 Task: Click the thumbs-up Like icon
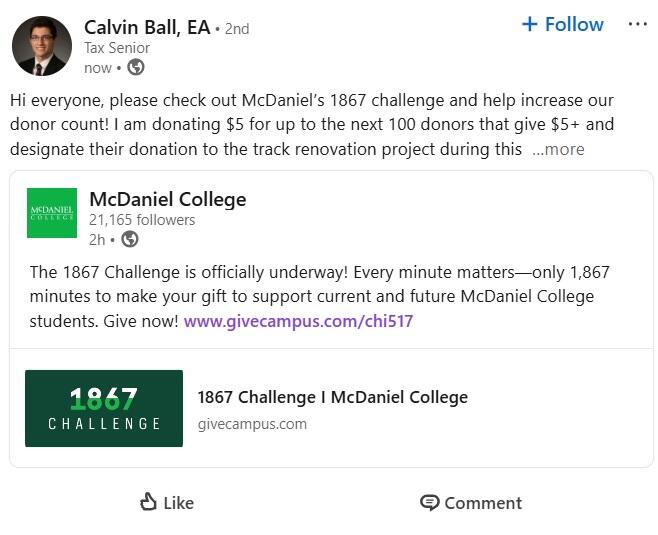click(x=148, y=502)
